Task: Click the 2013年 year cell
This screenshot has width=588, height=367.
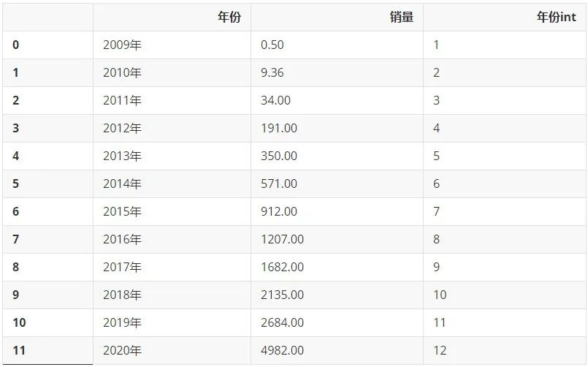Action: coord(122,156)
